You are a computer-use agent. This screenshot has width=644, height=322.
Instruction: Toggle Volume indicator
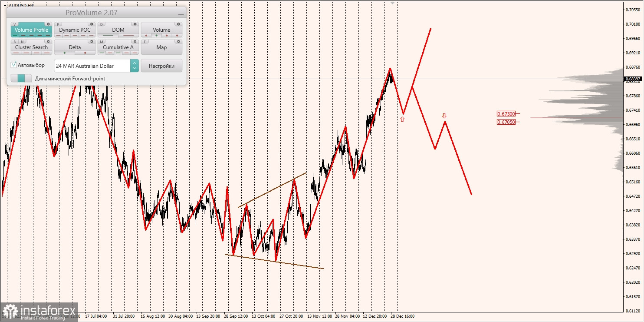[x=161, y=30]
